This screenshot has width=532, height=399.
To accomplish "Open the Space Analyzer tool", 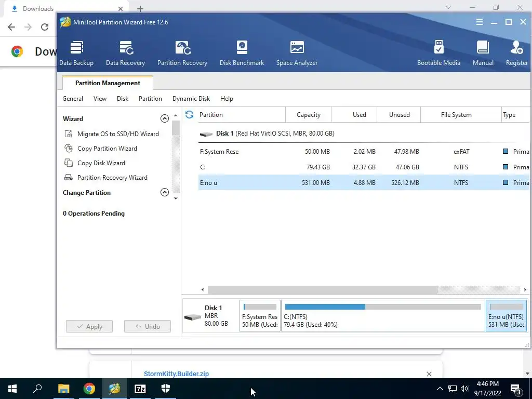I will [x=297, y=53].
